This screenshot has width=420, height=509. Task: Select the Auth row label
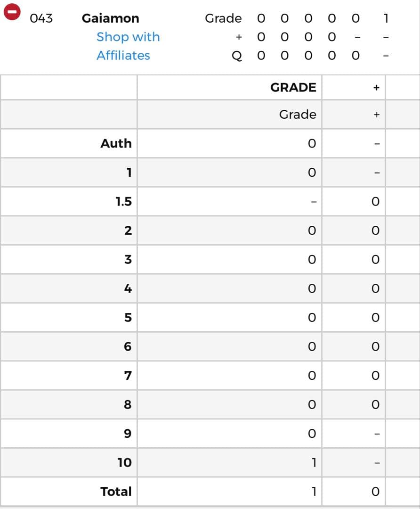pyautogui.click(x=116, y=143)
